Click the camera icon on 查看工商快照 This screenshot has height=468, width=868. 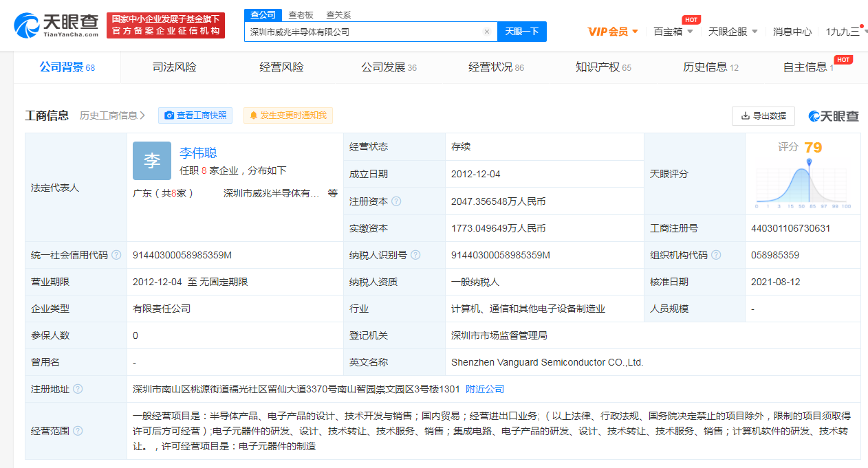click(169, 115)
